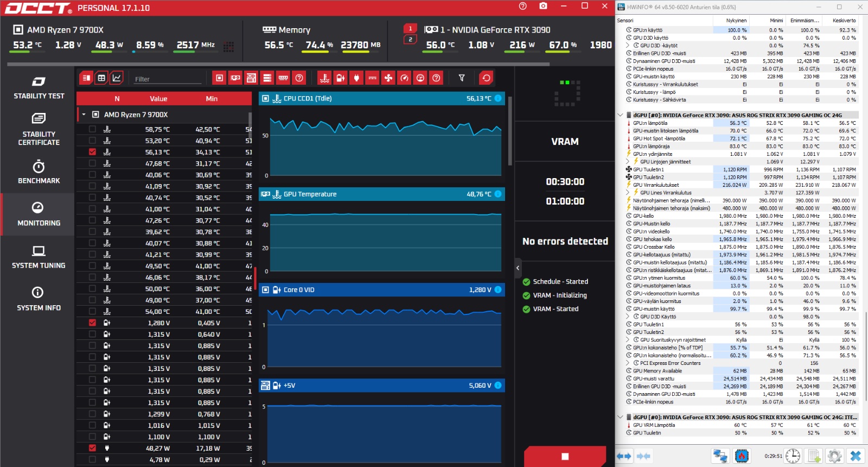Expand GPU Linjojen jännitteet in HWiNFO
Image resolution: width=868 pixels, height=467 pixels.
(x=628, y=162)
